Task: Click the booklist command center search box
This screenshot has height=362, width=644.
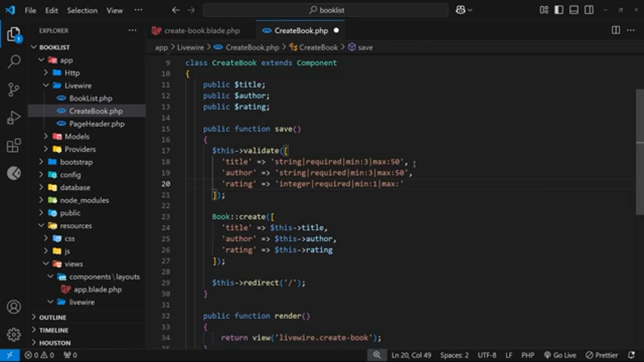Action: click(x=326, y=10)
